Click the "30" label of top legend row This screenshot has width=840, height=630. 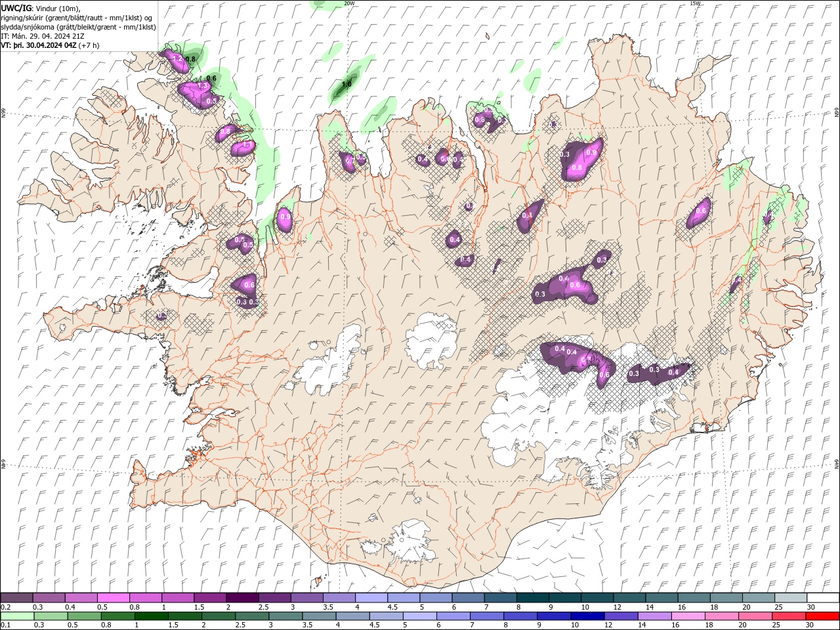tap(810, 607)
